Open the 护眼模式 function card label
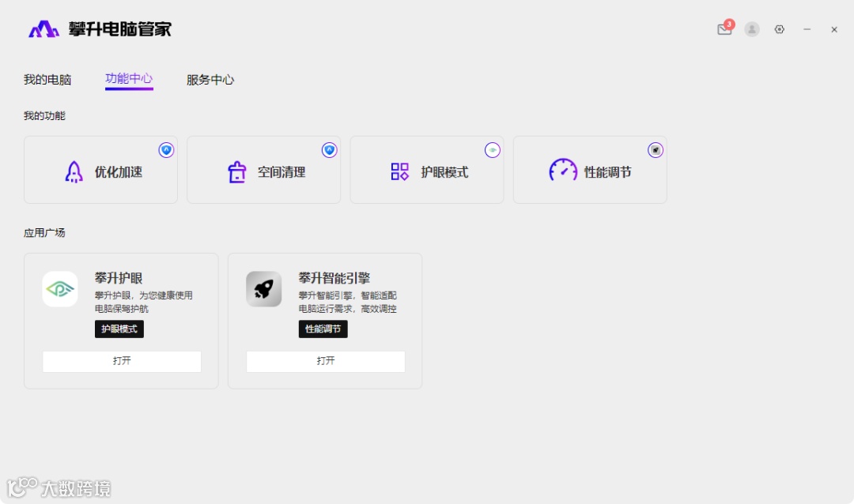Viewport: 854px width, 504px height. [444, 172]
